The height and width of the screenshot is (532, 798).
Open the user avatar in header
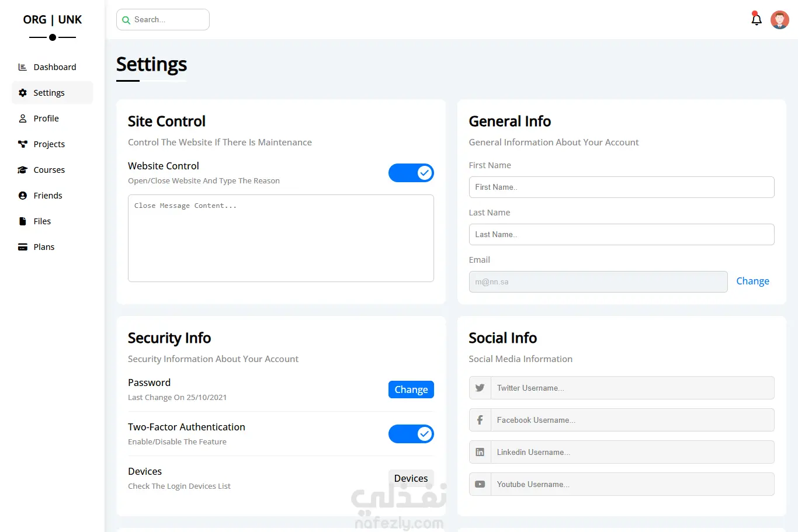click(x=779, y=20)
